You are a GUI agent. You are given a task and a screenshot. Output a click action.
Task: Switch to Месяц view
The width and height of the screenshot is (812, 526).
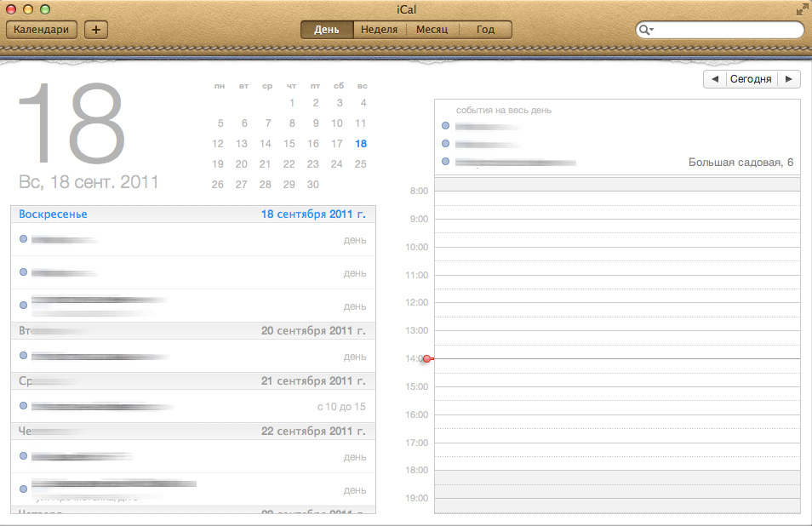(x=432, y=30)
